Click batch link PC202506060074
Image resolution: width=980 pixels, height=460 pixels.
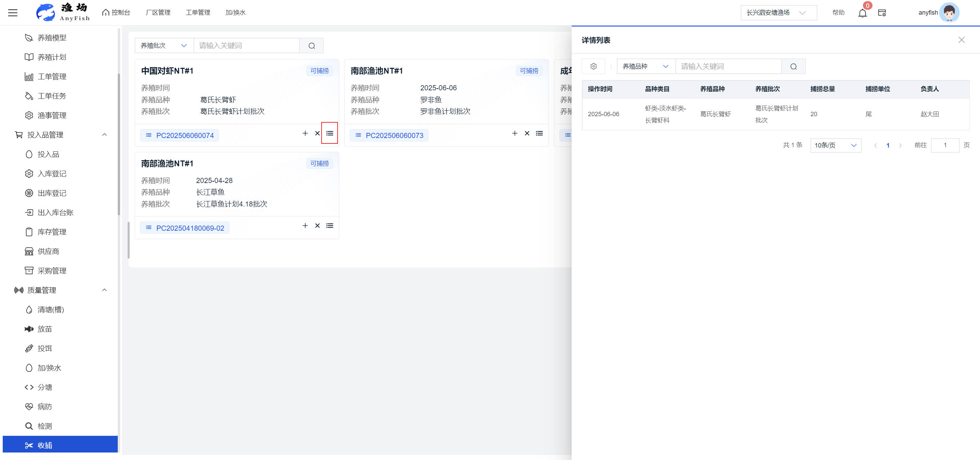[184, 136]
